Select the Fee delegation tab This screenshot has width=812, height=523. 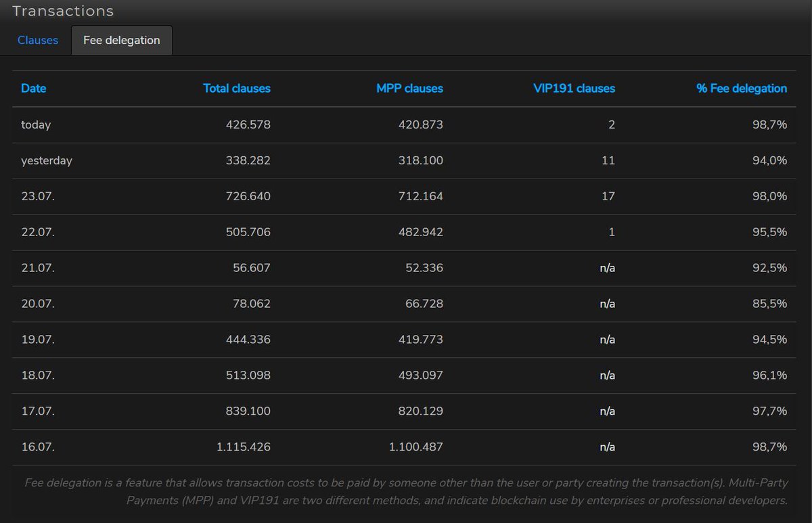tap(122, 40)
